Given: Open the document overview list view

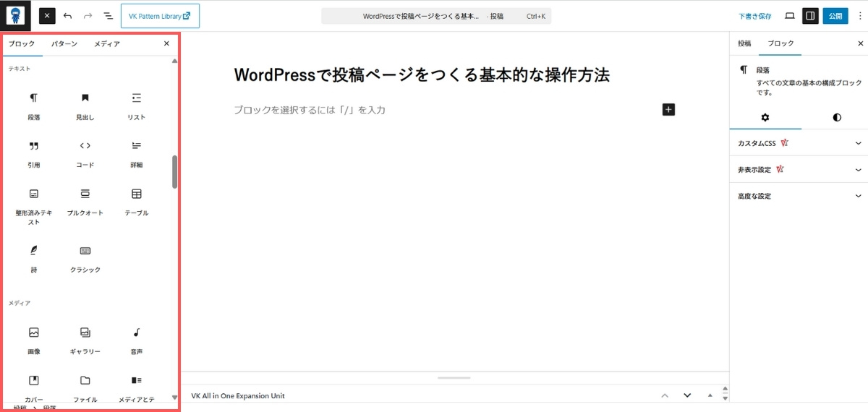Looking at the screenshot, I should point(108,15).
